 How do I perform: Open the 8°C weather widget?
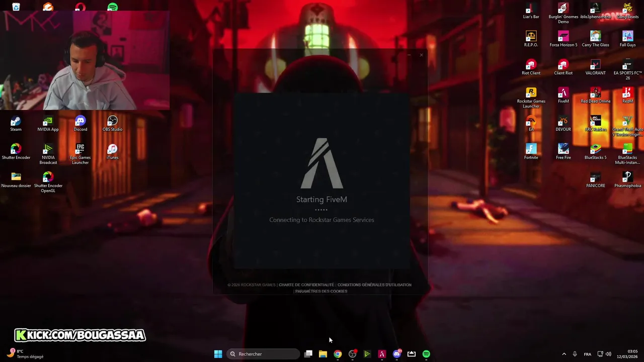coord(26,354)
